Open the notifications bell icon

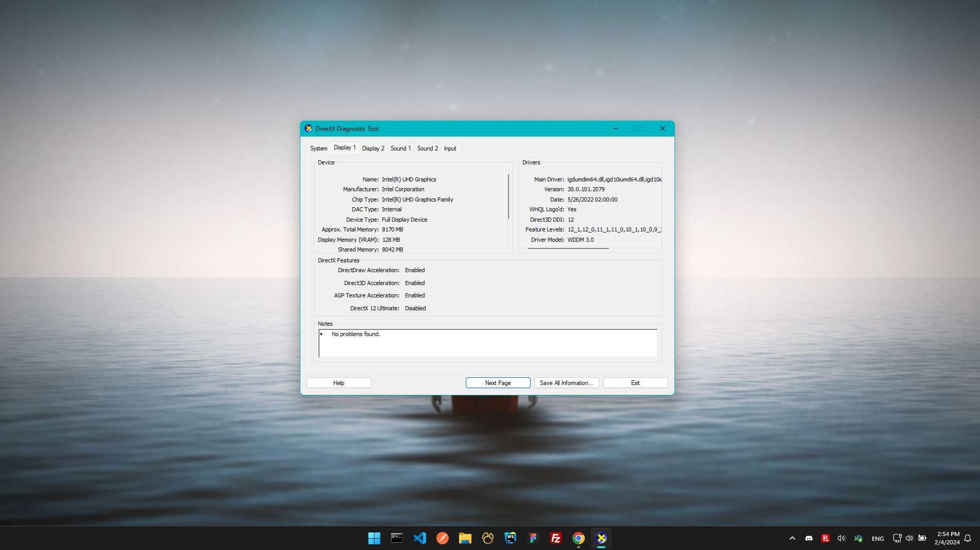tap(968, 538)
